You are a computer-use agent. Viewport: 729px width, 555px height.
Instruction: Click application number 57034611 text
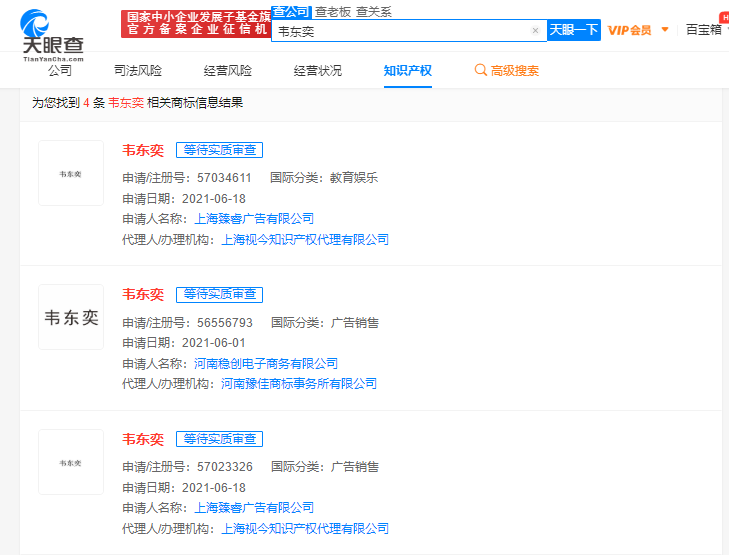[224, 178]
